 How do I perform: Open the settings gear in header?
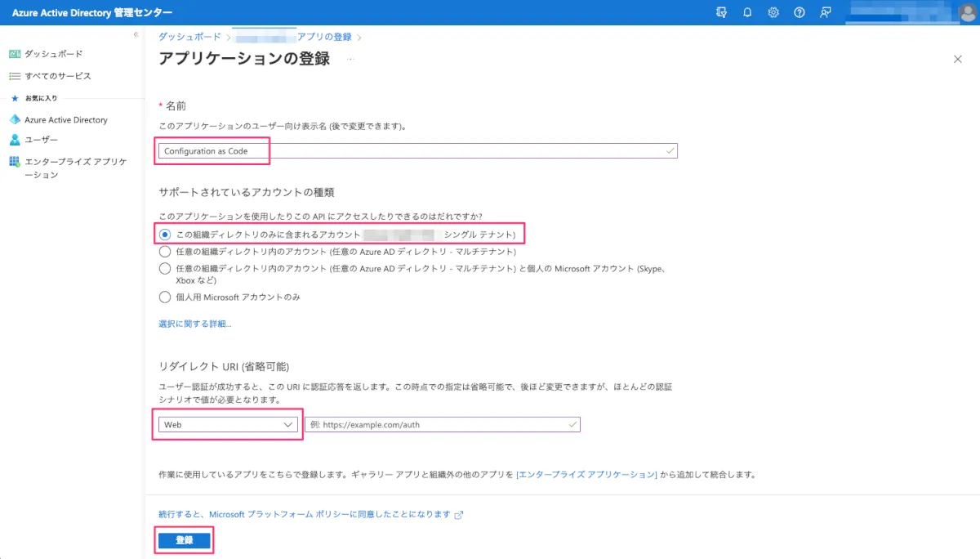click(773, 12)
